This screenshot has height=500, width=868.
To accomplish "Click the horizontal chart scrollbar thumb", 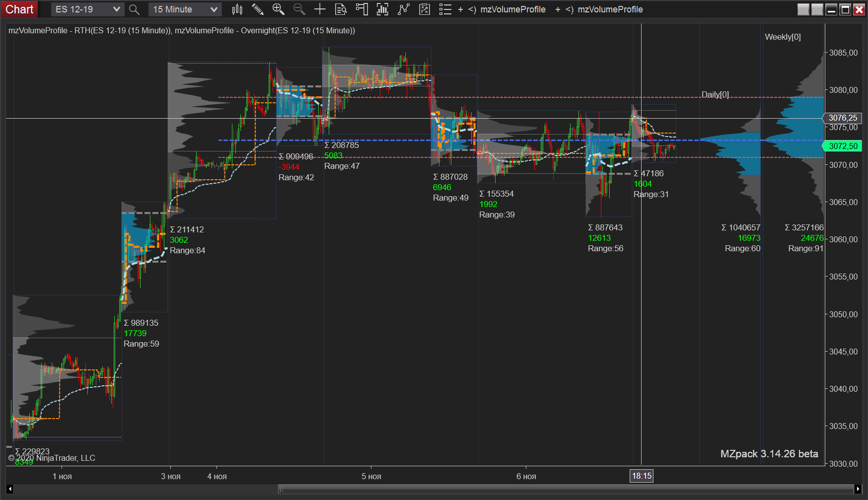I will [x=566, y=489].
